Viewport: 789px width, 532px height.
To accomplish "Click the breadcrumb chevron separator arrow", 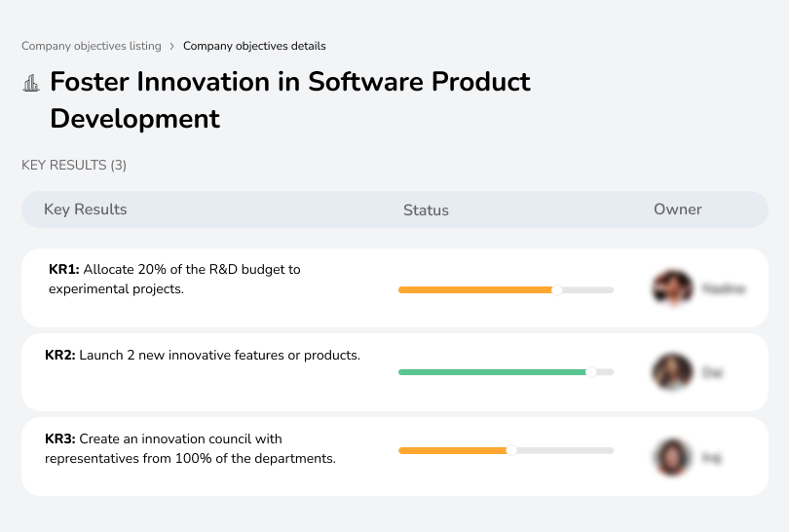I will (x=172, y=46).
